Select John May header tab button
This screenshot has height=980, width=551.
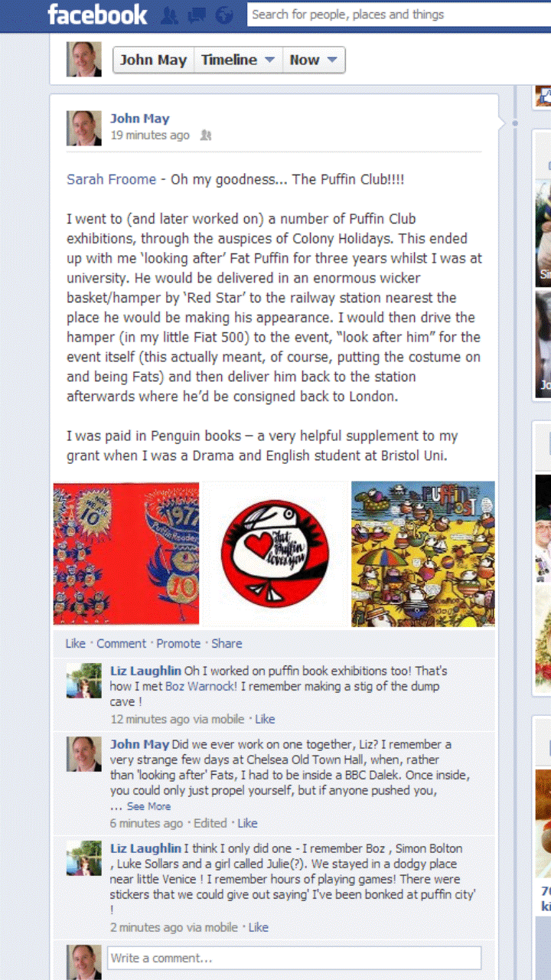click(x=153, y=60)
